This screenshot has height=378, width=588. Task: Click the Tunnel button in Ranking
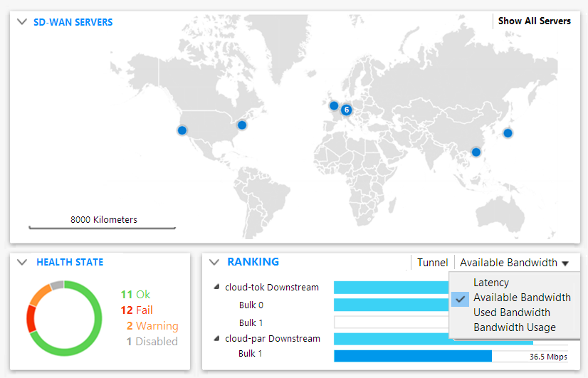[432, 263]
